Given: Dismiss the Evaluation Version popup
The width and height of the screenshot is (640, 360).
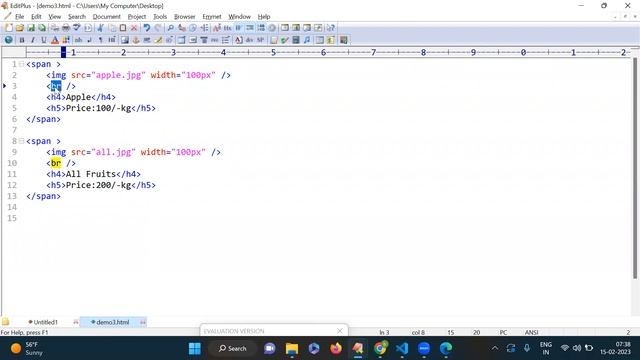Looking at the screenshot, I should 340,331.
